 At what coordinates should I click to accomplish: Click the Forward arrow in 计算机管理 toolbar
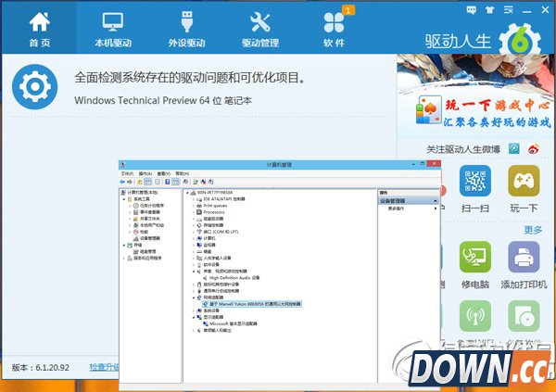point(130,182)
